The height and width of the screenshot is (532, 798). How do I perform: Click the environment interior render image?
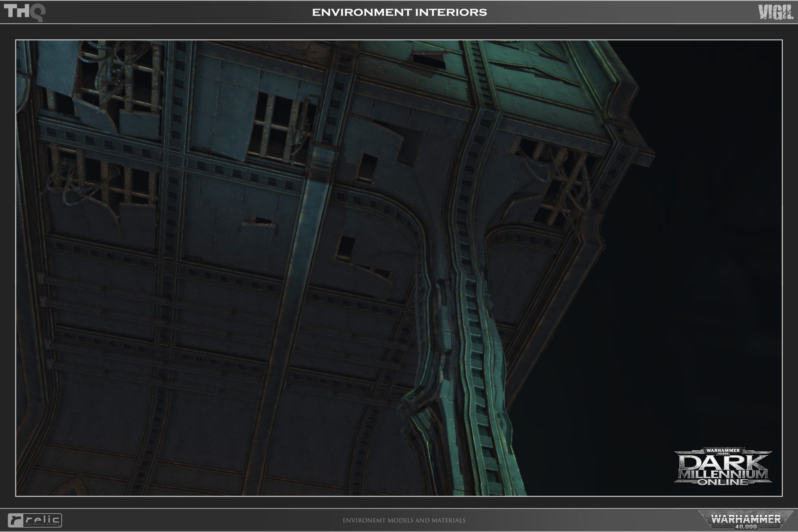point(399,268)
